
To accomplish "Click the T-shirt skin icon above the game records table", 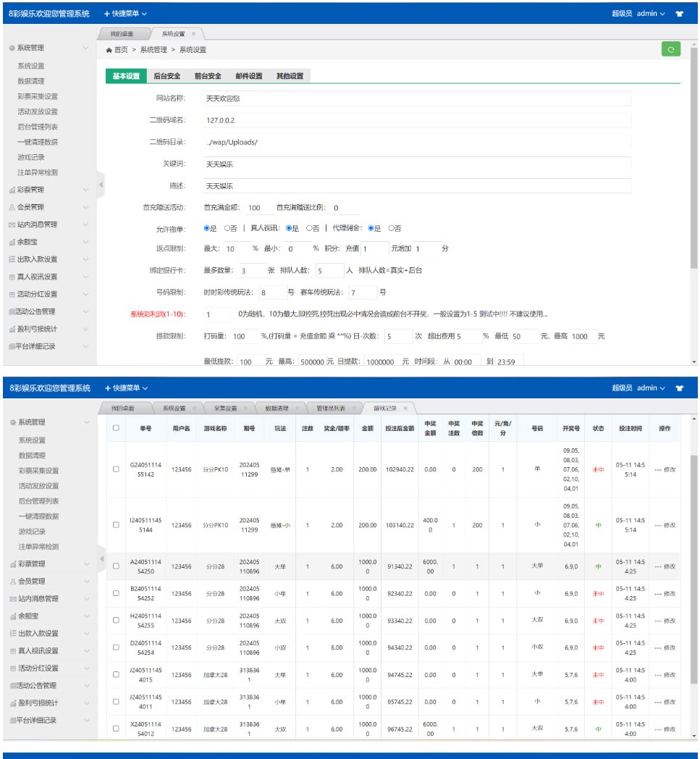I will [679, 388].
